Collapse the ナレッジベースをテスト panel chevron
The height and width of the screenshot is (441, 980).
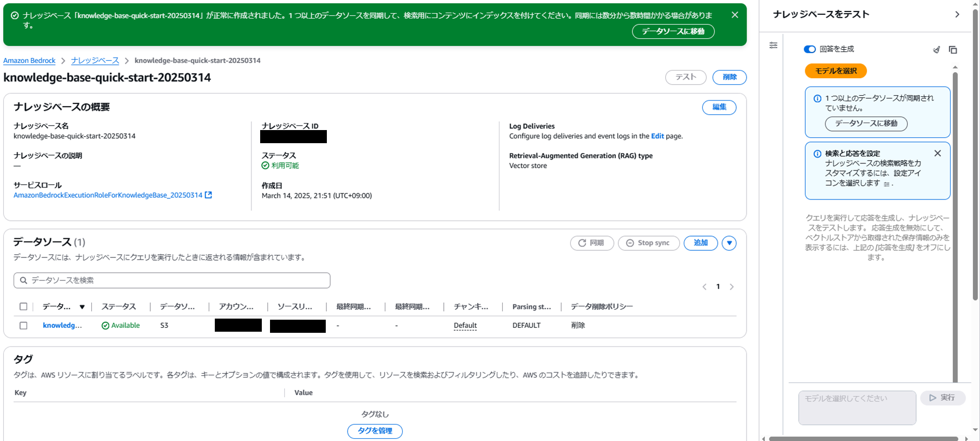tap(957, 15)
